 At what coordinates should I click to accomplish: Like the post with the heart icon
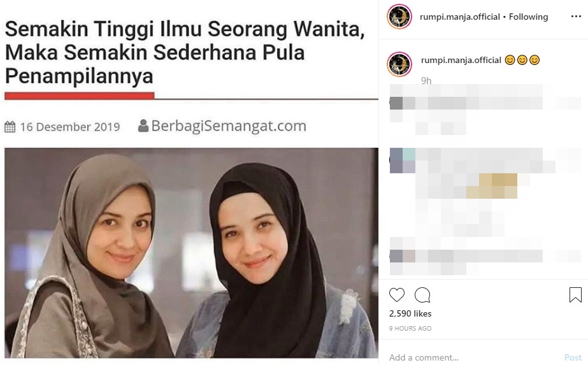[x=397, y=295]
